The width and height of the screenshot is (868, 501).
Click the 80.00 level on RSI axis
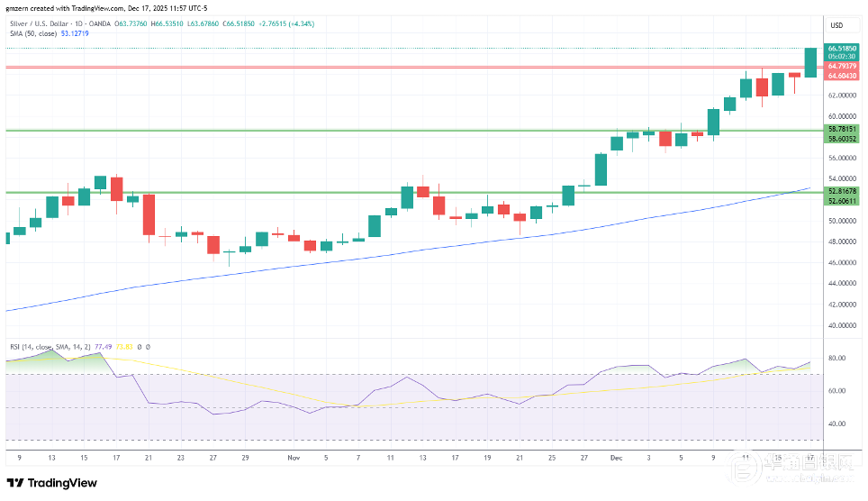coord(836,359)
